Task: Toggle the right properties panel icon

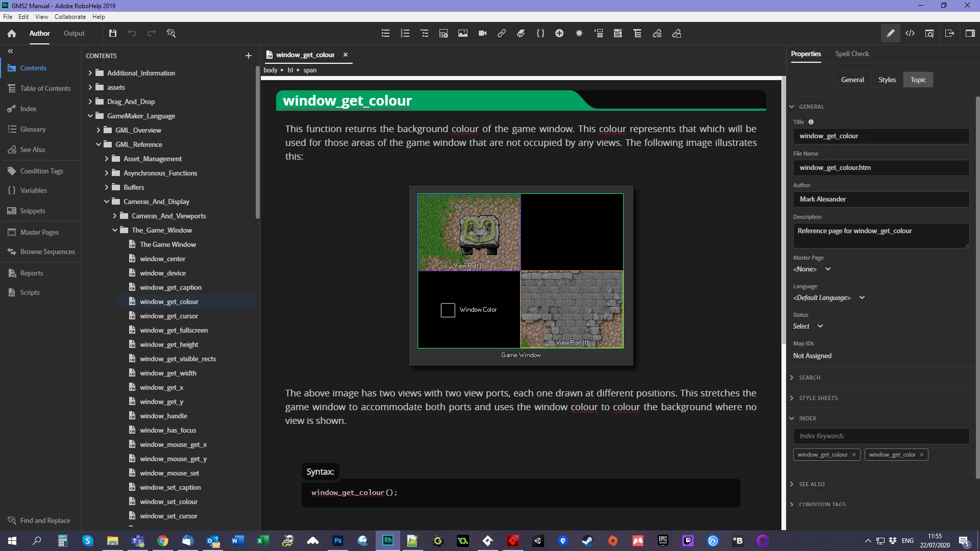Action: (x=970, y=33)
